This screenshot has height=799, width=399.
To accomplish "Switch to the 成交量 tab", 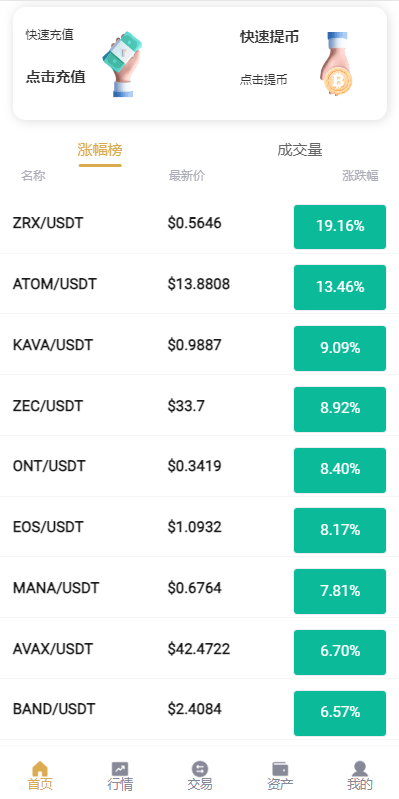I will (300, 150).
